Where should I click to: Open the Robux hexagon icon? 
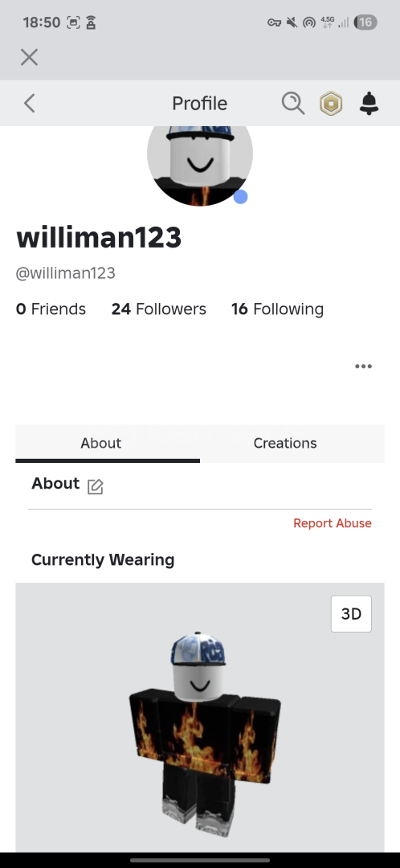click(331, 104)
